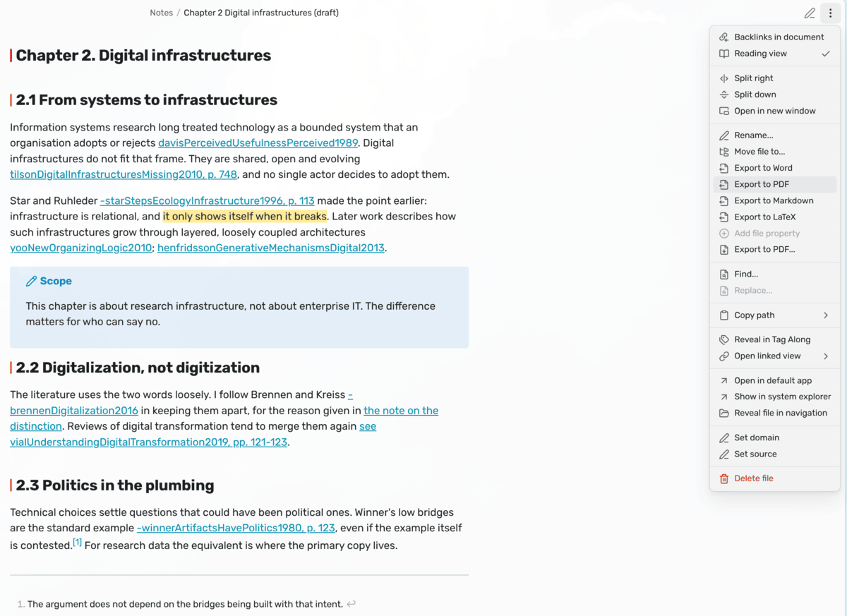Select the Split right menu entry

(x=775, y=78)
